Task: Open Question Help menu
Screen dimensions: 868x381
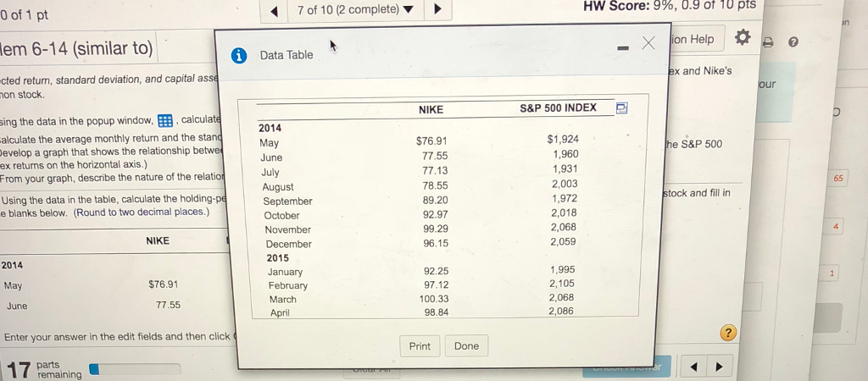Action: coord(695,39)
